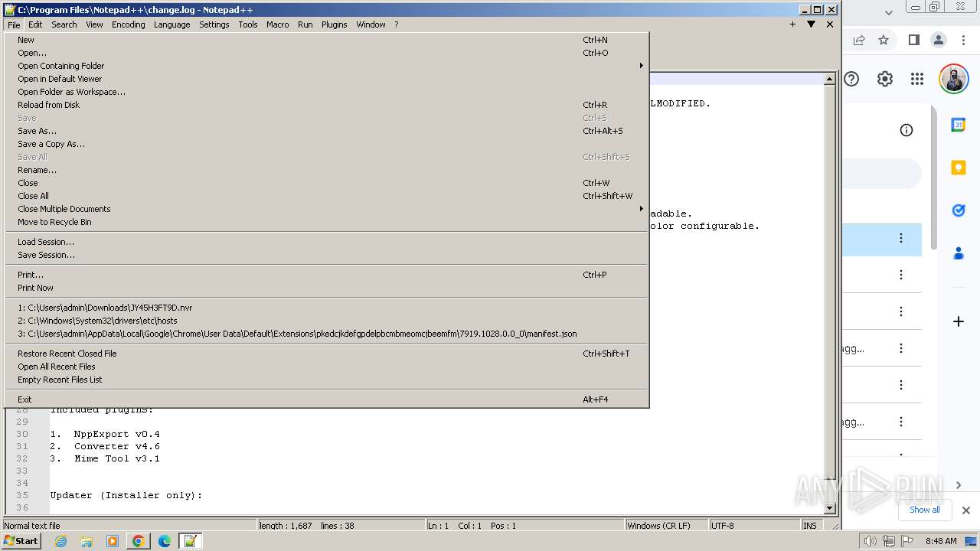The height and width of the screenshot is (551, 980).
Task: Open Notepad++ taskbar icon
Action: pyautogui.click(x=190, y=541)
